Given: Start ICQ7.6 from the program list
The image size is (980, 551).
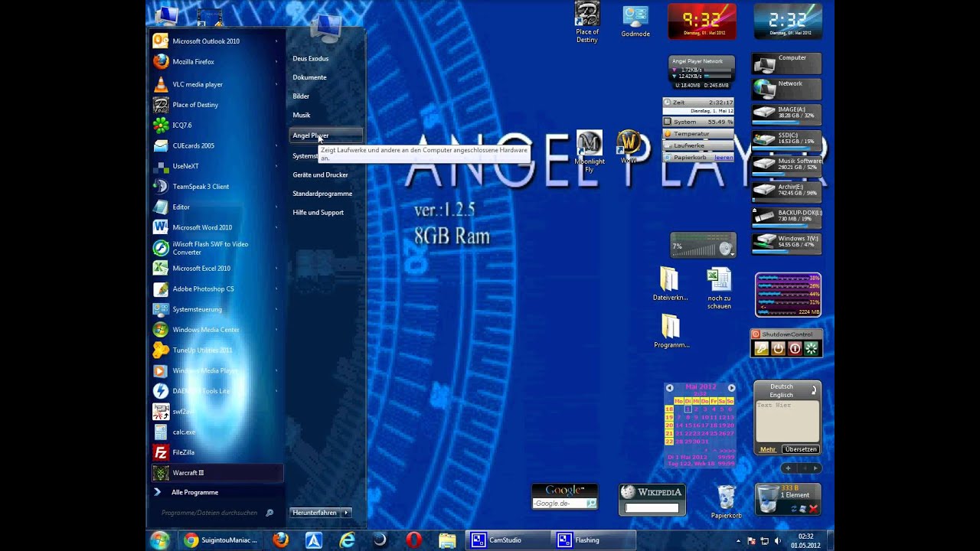Looking at the screenshot, I should (x=217, y=125).
